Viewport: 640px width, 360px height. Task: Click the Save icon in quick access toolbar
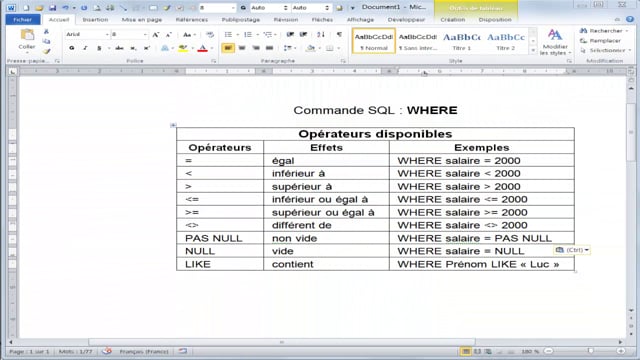coord(52,8)
